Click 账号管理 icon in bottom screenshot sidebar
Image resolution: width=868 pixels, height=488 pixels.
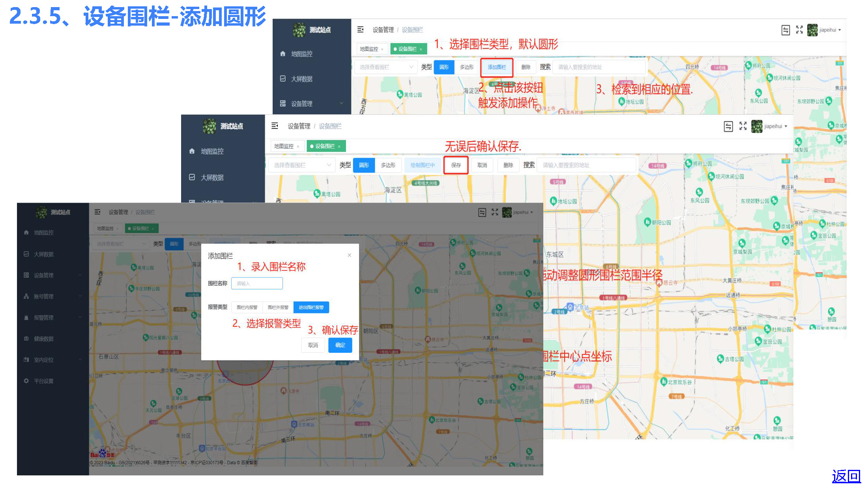click(26, 296)
